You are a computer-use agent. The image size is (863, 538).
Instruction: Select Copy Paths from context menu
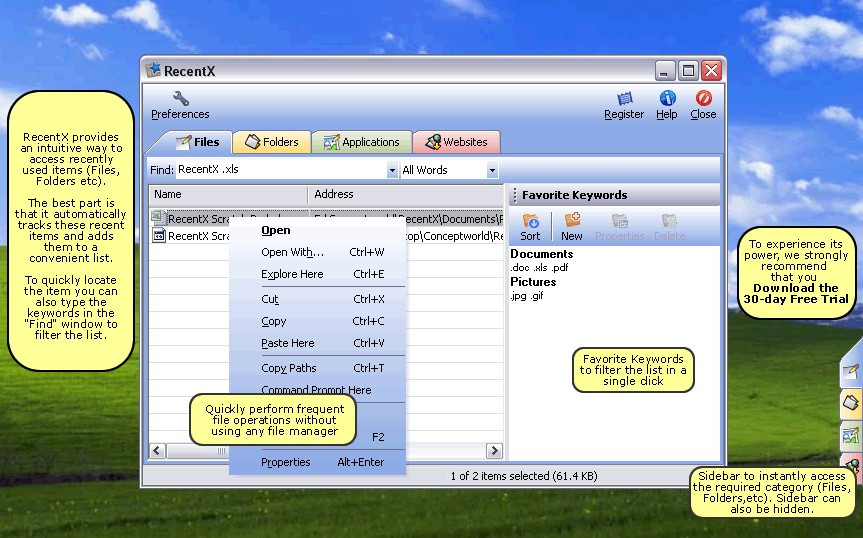pyautogui.click(x=317, y=368)
